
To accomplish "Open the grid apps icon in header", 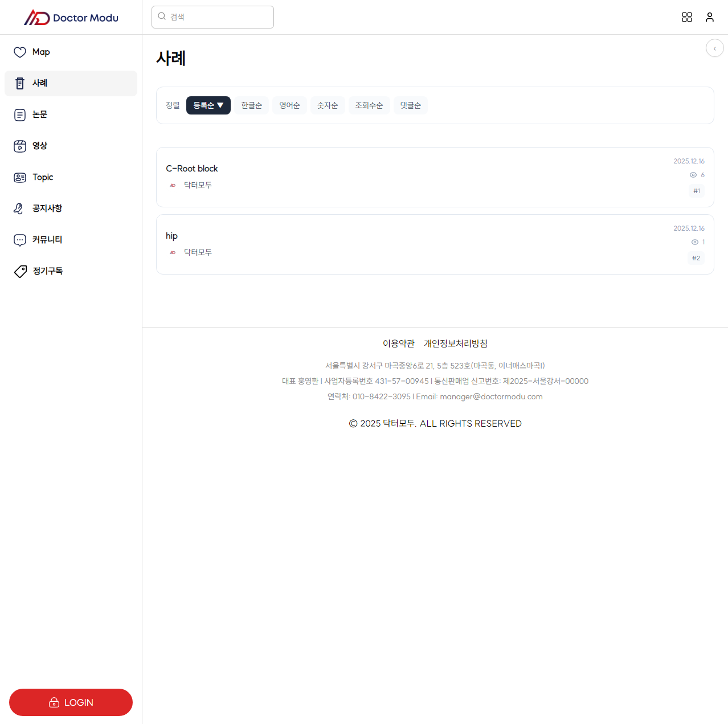I will pyautogui.click(x=687, y=17).
